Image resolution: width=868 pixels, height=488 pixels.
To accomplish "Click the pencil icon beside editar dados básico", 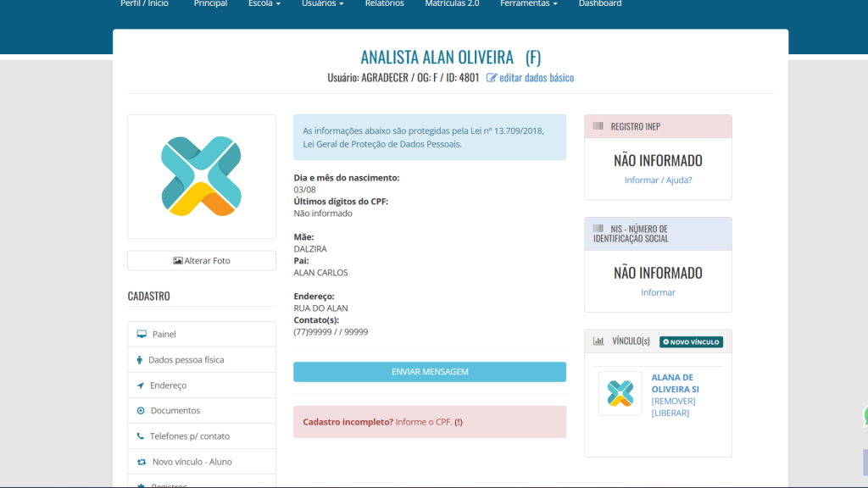I will [x=492, y=78].
